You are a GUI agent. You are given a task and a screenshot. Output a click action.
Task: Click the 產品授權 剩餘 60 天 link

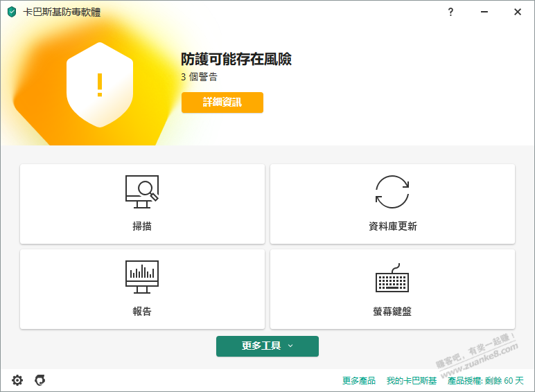tap(486, 381)
